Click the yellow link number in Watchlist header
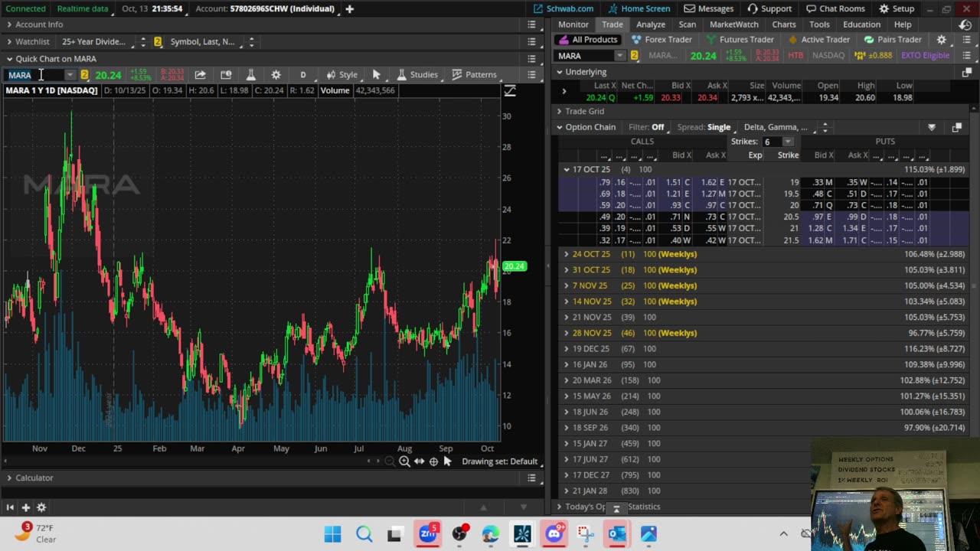Screen dimensions: 980x551 pos(158,41)
